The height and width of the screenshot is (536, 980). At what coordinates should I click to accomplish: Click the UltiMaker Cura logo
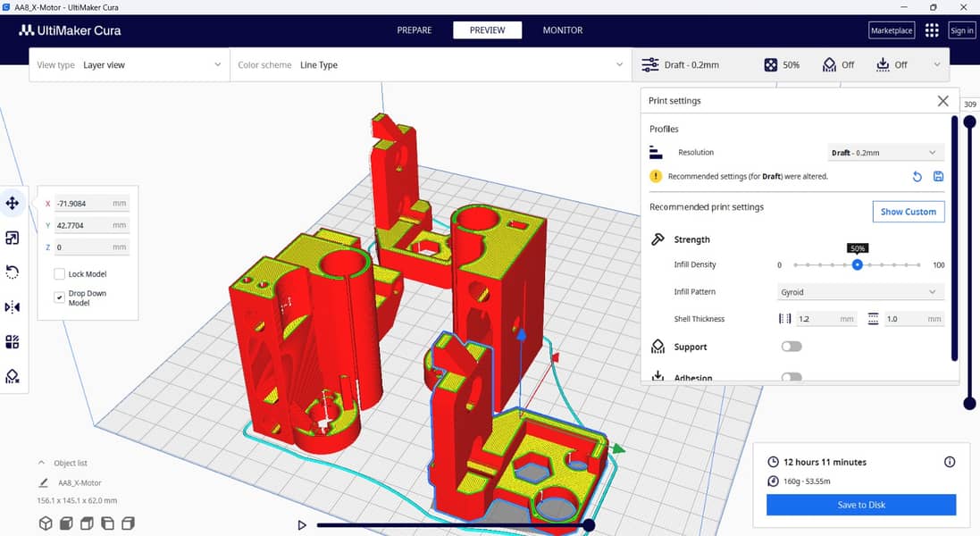[70, 30]
